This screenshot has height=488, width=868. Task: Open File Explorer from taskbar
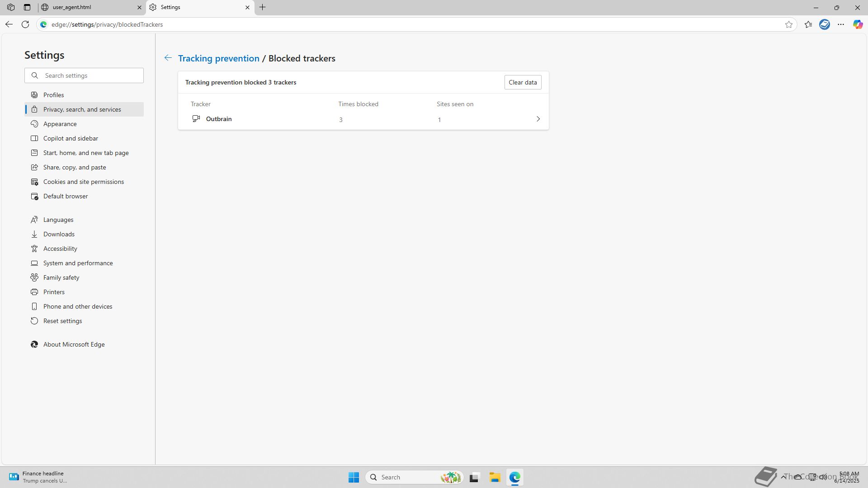[495, 477]
